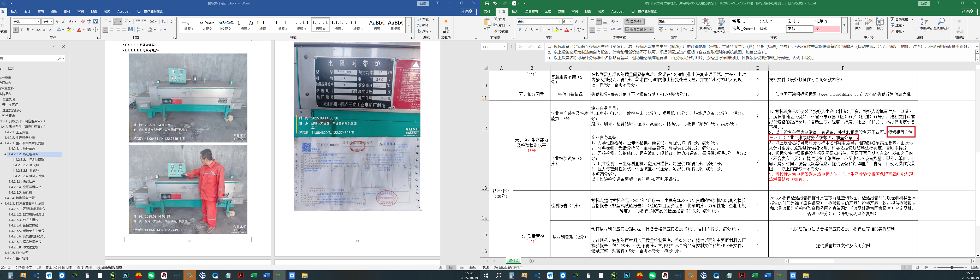The width and height of the screenshot is (980, 280).
Task: Collapse 1.4.2.3.2 热处理设备 tree node
Action: click(x=5, y=154)
